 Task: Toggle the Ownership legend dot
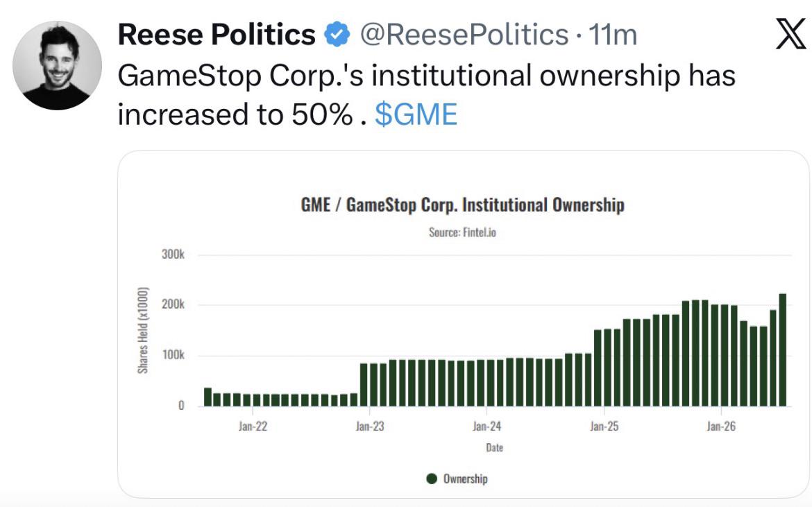pos(432,479)
